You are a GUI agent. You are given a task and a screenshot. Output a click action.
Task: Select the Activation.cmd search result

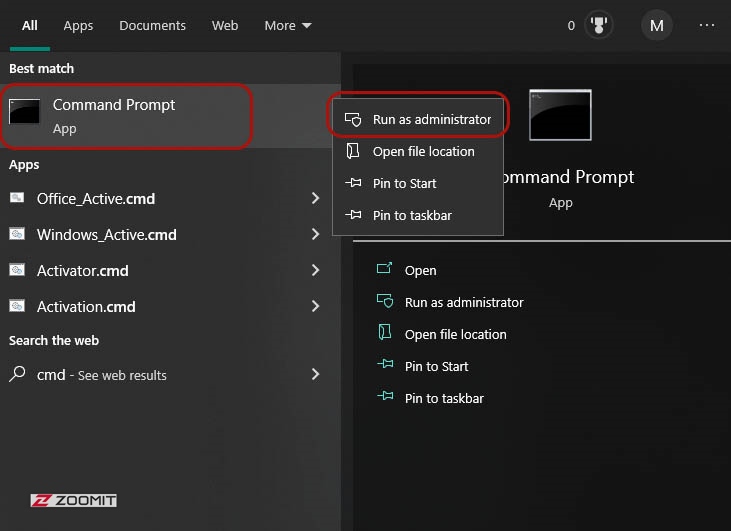click(x=86, y=306)
